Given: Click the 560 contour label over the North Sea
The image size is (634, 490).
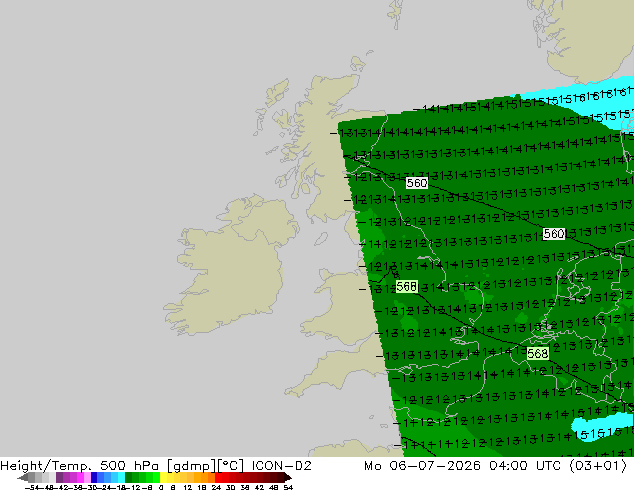Looking at the screenshot, I should pyautogui.click(x=554, y=234).
